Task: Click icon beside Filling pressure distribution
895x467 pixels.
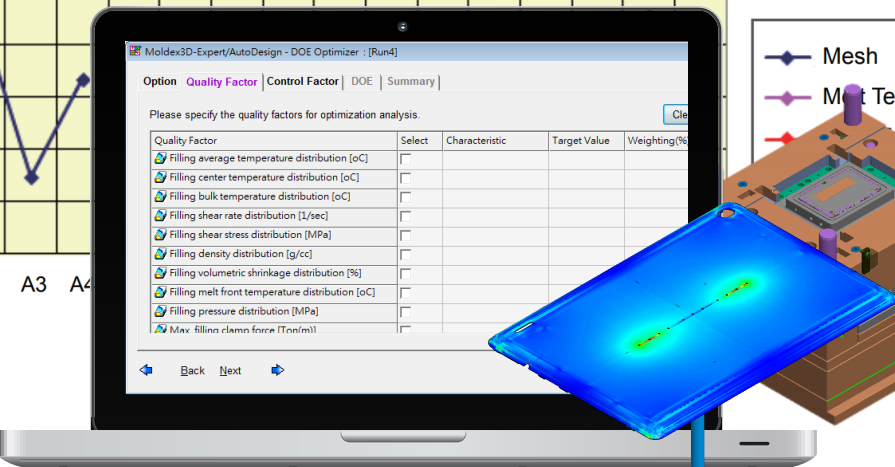Action: pos(160,311)
